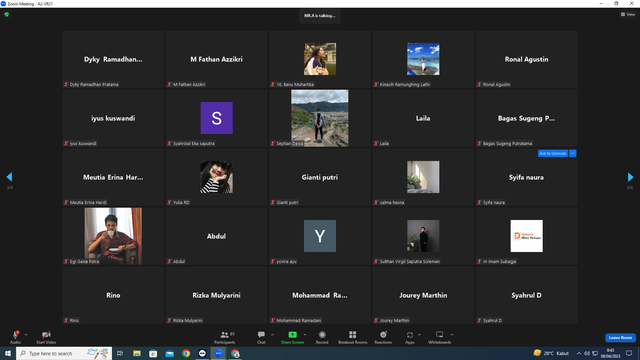Expand chat options caret beside Chat
640x360 pixels.
coord(272,335)
